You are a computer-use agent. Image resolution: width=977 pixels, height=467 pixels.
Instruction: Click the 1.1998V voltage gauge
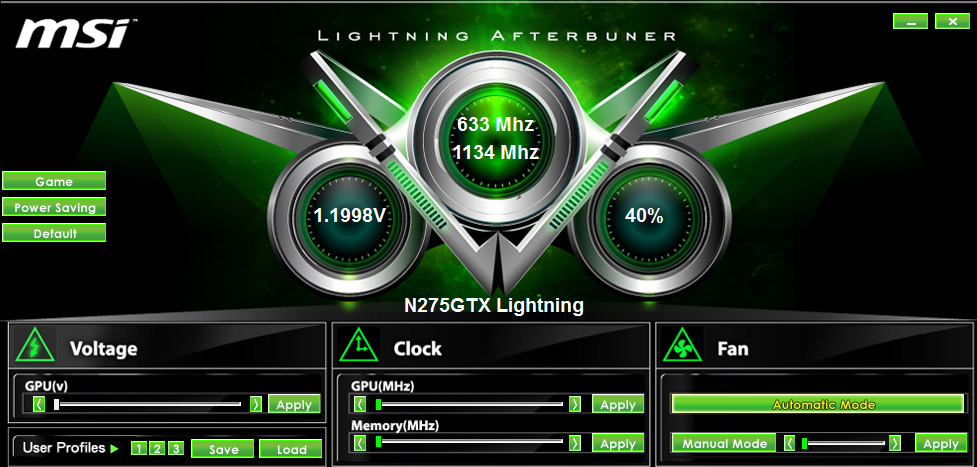[x=350, y=216]
